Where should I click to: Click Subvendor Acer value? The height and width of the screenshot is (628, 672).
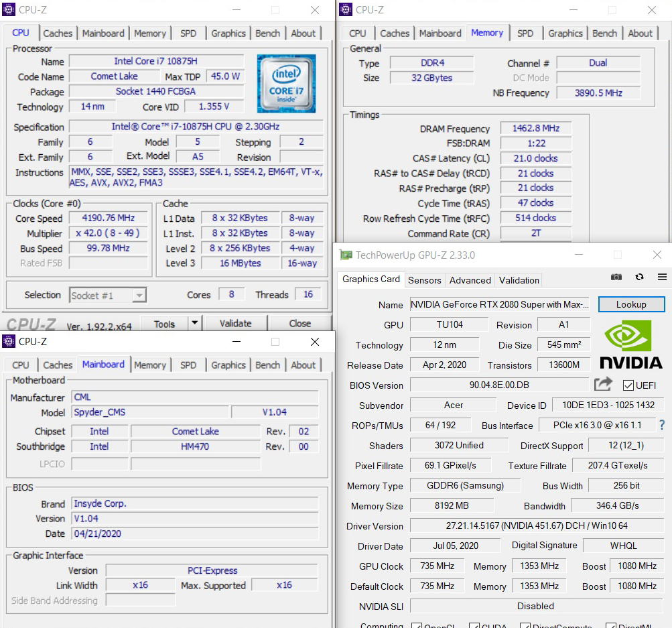pyautogui.click(x=454, y=405)
